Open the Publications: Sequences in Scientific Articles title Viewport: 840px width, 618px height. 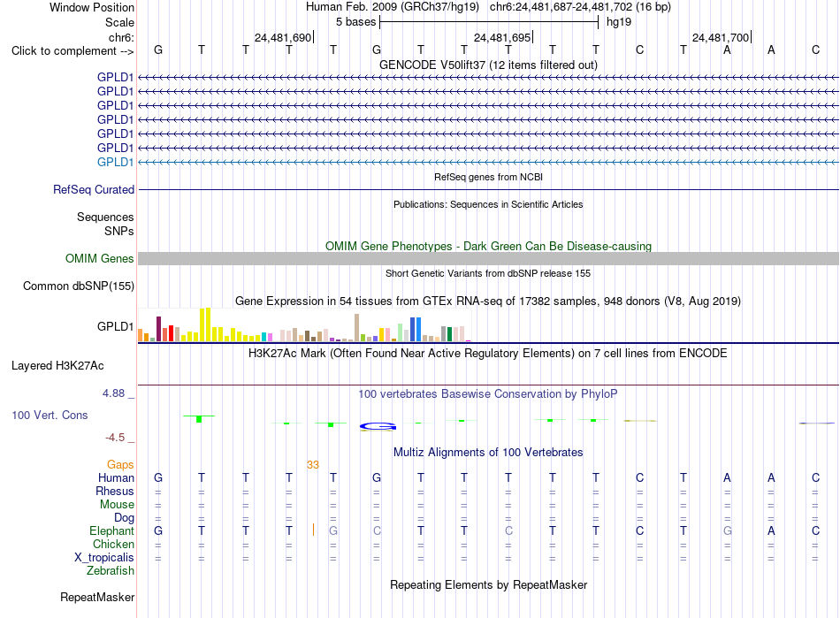coord(488,204)
